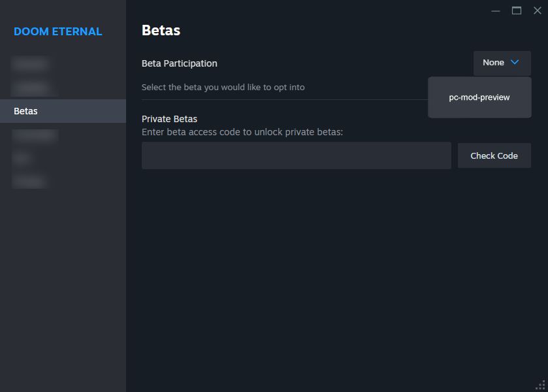This screenshot has width=548, height=392.
Task: Minimize the properties window
Action: click(496, 10)
